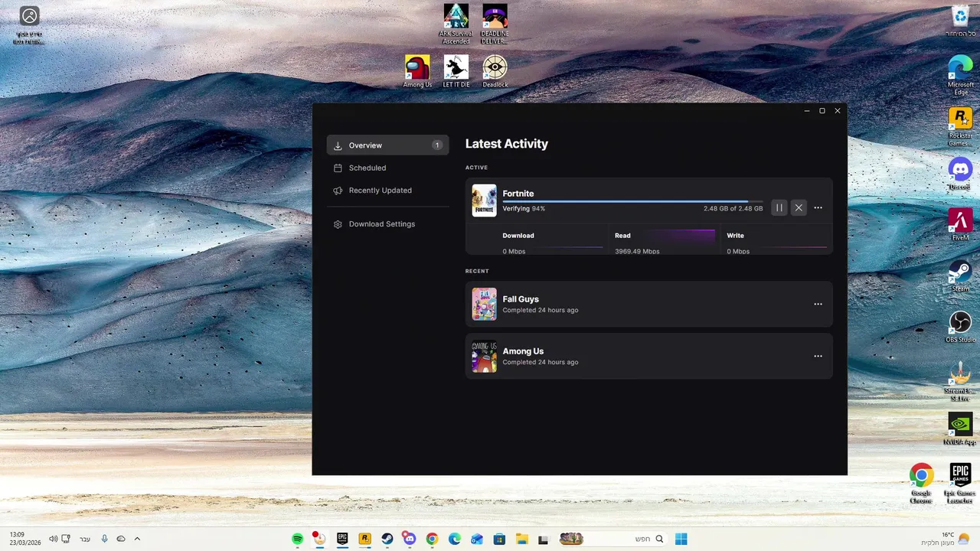Open Epic Games Launcher from the taskbar

click(342, 539)
